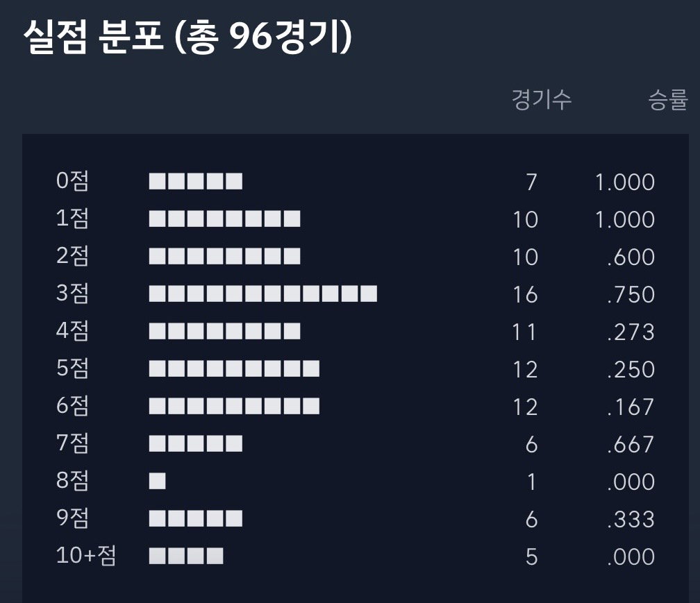Tap the bar for 1점 row
The height and width of the screenshot is (603, 700).
click(224, 219)
